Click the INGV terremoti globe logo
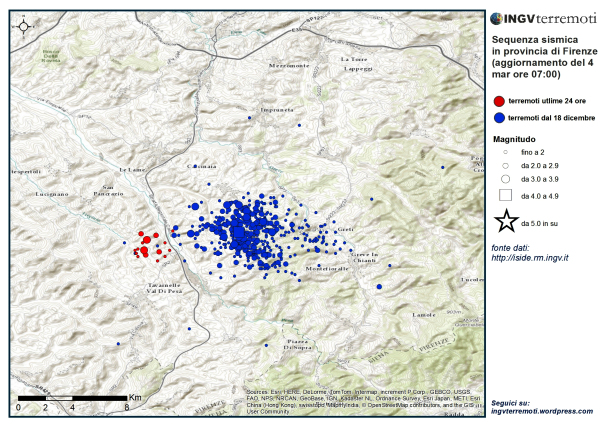Image resolution: width=604 pixels, height=427 pixels. [x=500, y=17]
